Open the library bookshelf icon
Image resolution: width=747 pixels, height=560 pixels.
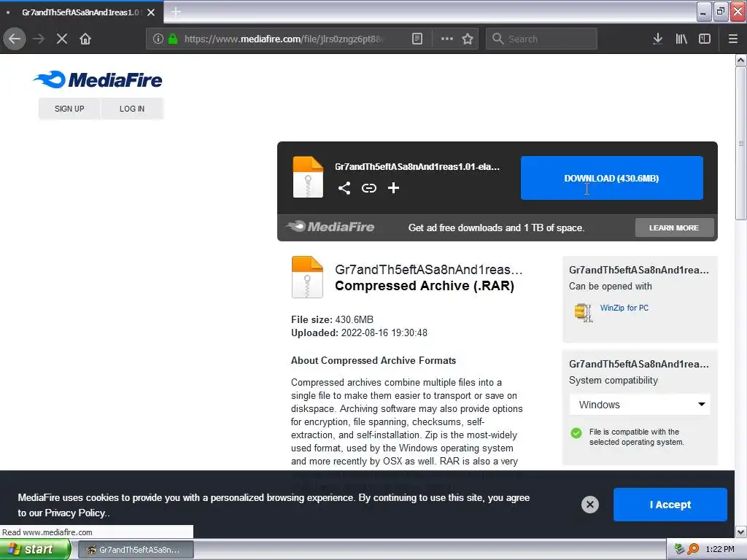click(681, 39)
